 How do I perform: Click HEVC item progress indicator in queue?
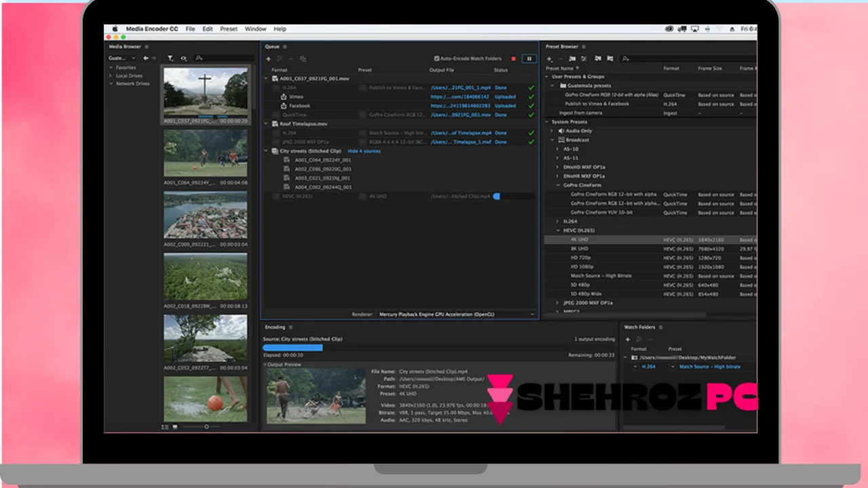tap(513, 197)
